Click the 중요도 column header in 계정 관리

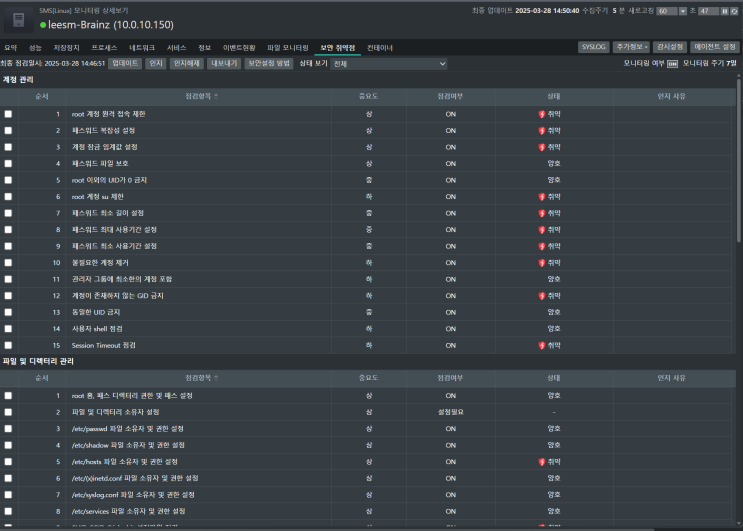click(368, 96)
